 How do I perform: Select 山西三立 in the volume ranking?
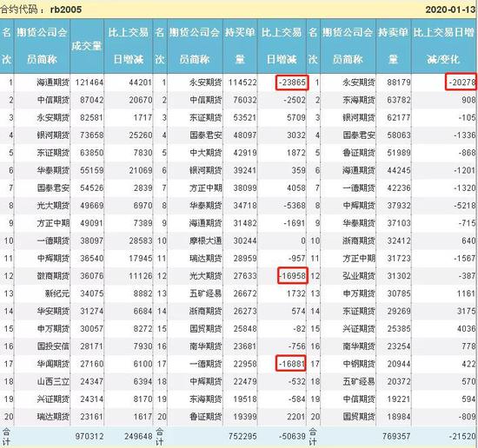point(53,382)
